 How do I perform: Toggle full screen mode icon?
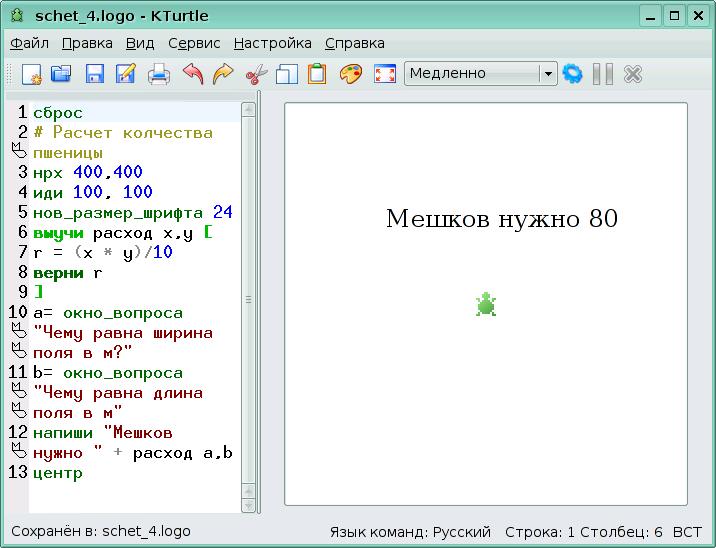tap(384, 74)
